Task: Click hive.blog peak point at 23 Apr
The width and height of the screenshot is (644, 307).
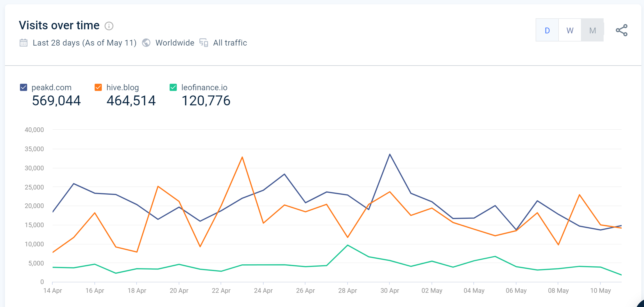Action: point(242,157)
